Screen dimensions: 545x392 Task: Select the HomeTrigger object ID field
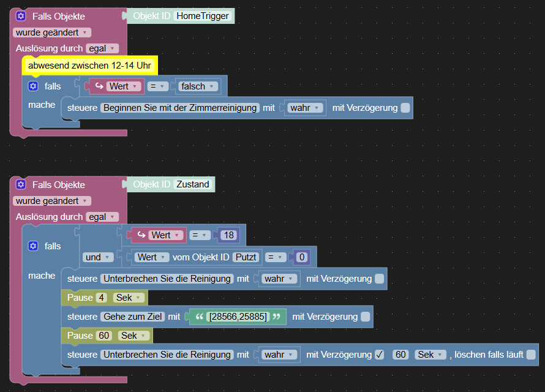click(x=203, y=16)
